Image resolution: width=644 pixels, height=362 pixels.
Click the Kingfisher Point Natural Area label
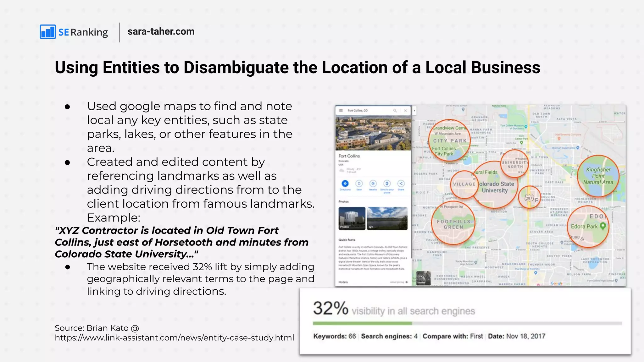(598, 176)
